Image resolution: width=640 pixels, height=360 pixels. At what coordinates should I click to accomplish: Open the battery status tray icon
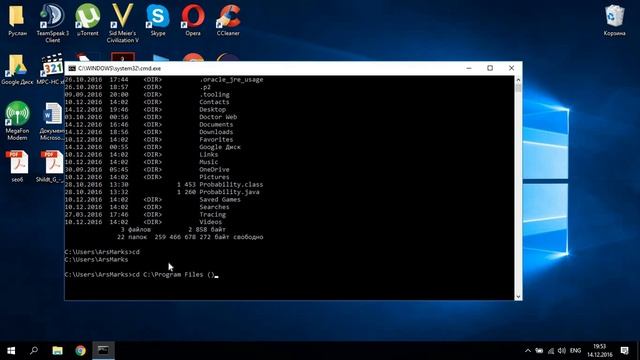539,351
